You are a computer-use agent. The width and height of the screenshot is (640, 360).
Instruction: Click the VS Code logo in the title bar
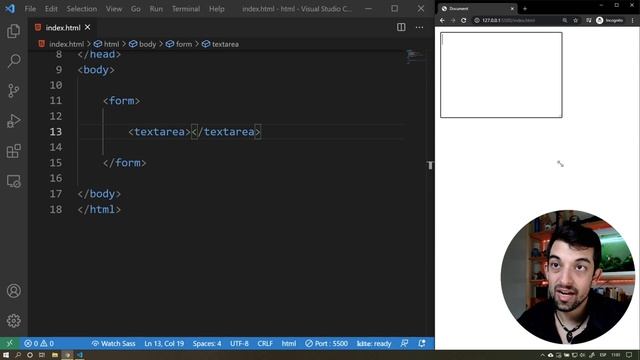(10, 9)
